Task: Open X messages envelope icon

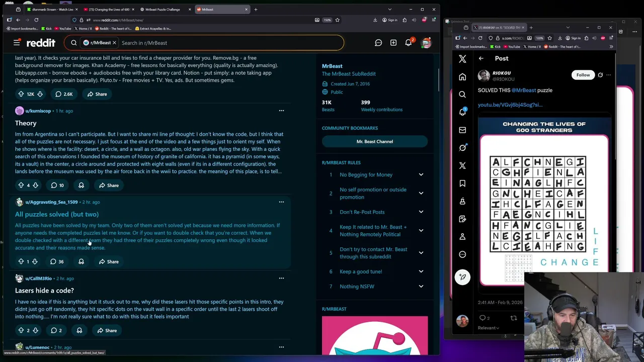Action: 462,130
